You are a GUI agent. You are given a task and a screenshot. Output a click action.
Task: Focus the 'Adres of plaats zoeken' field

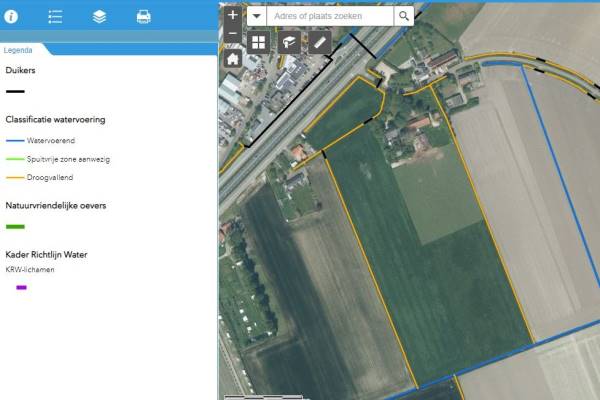330,16
